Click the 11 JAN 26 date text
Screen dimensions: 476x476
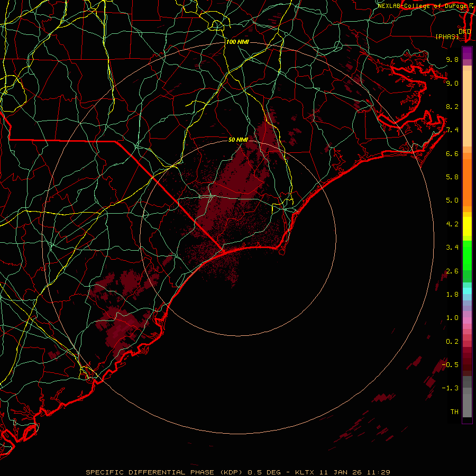click(340, 472)
